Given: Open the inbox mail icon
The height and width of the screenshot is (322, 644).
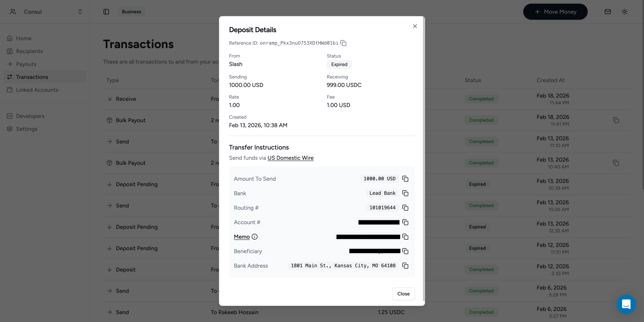Looking at the screenshot, I should tap(608, 11).
